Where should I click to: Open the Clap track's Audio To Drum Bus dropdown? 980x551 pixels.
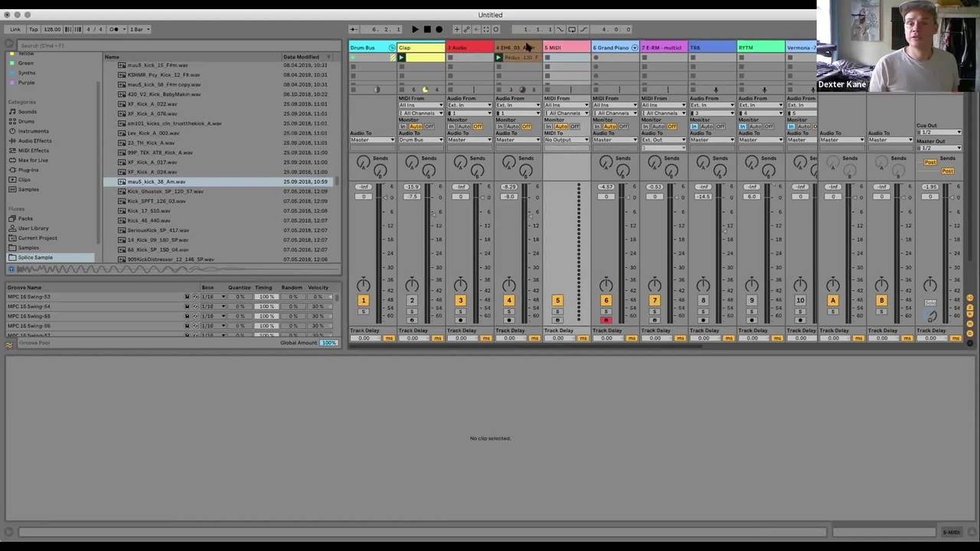click(x=420, y=140)
